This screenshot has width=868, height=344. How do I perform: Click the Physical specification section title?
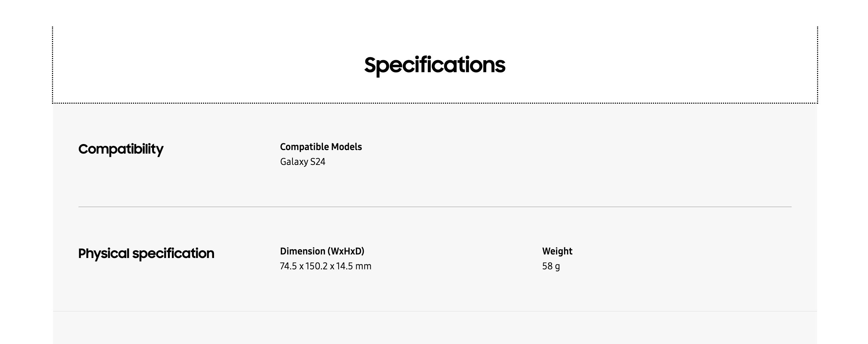pyautogui.click(x=146, y=253)
